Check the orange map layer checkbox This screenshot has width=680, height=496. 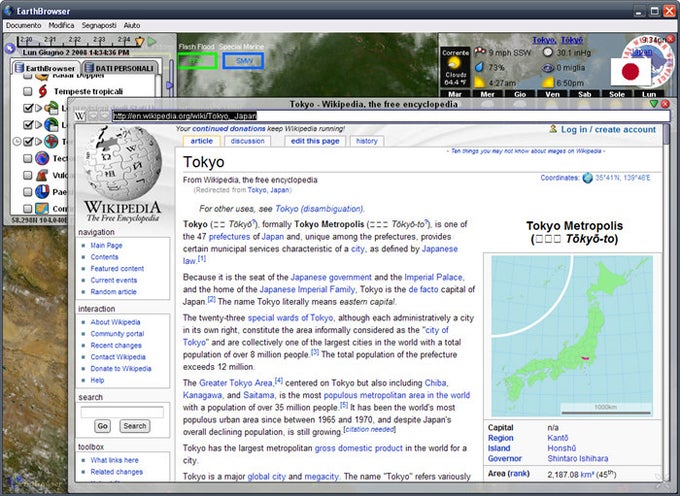[x=28, y=209]
